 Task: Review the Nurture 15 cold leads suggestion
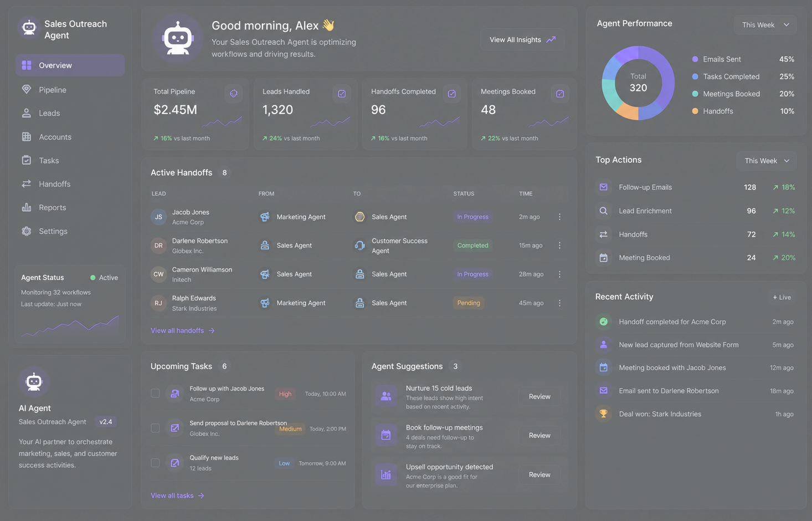pyautogui.click(x=539, y=396)
